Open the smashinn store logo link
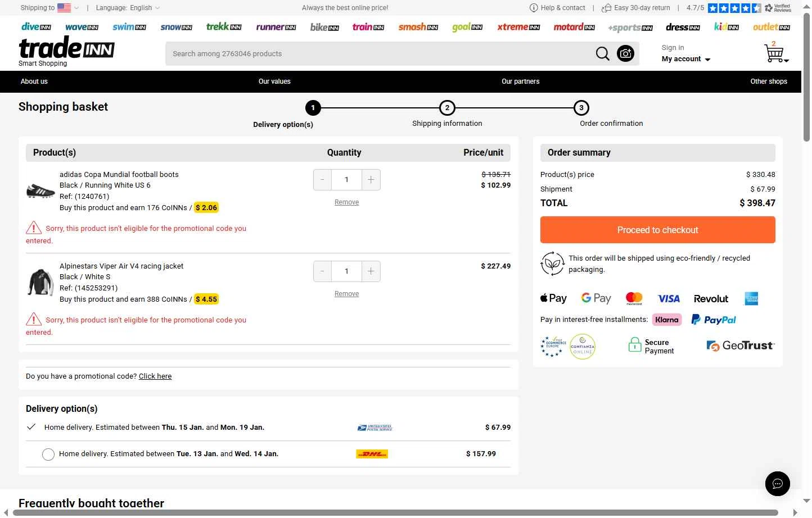The width and height of the screenshot is (812, 518). 418,27
